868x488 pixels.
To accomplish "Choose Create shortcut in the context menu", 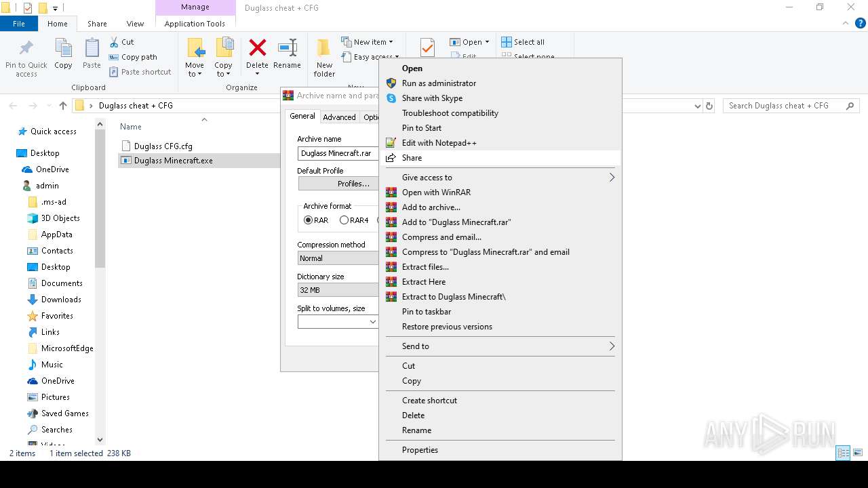I will [x=500, y=401].
